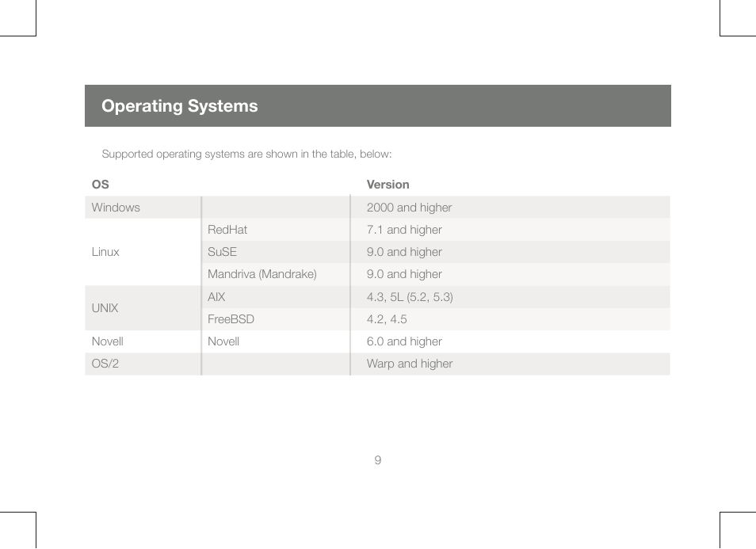
Task: Click the page number 9
Action: (x=378, y=460)
